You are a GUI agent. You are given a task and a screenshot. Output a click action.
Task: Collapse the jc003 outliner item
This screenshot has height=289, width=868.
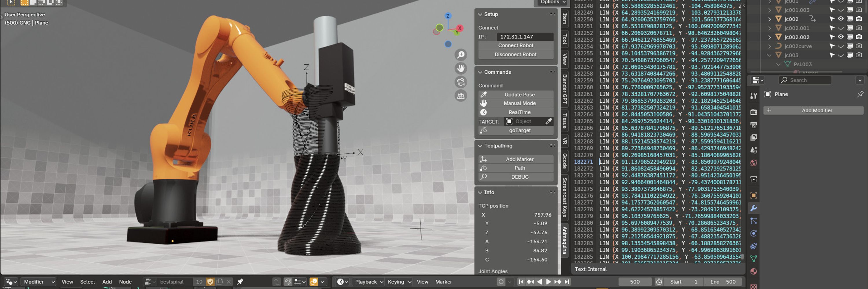[x=769, y=55]
